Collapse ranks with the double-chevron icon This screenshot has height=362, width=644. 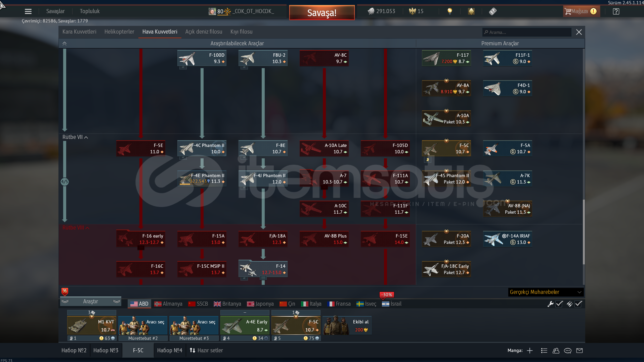65,44
